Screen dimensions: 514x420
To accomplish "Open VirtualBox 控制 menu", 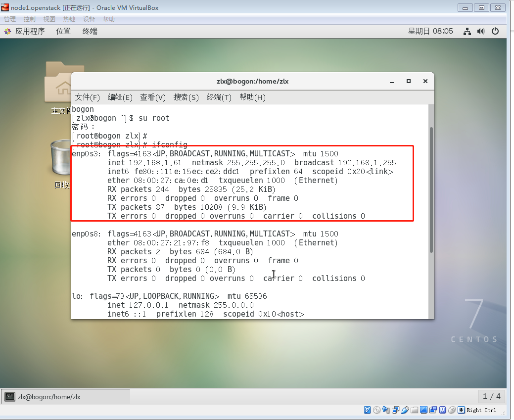I will (x=30, y=19).
